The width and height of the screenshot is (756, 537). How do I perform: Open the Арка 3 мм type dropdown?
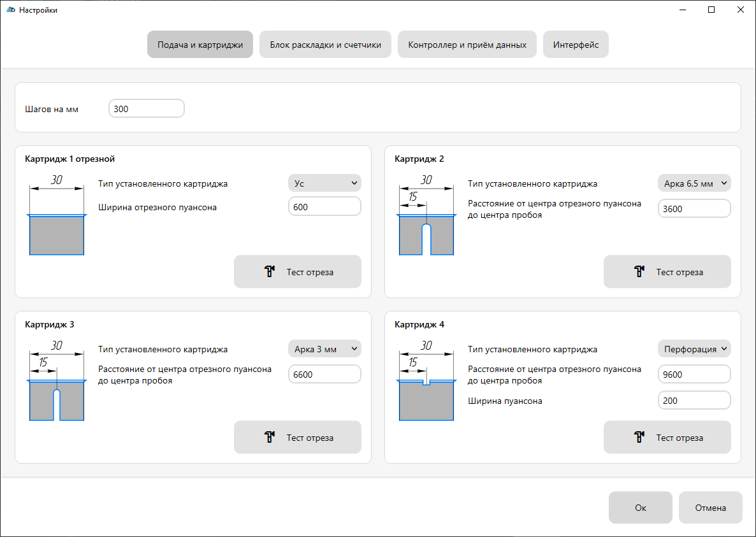[x=324, y=349]
